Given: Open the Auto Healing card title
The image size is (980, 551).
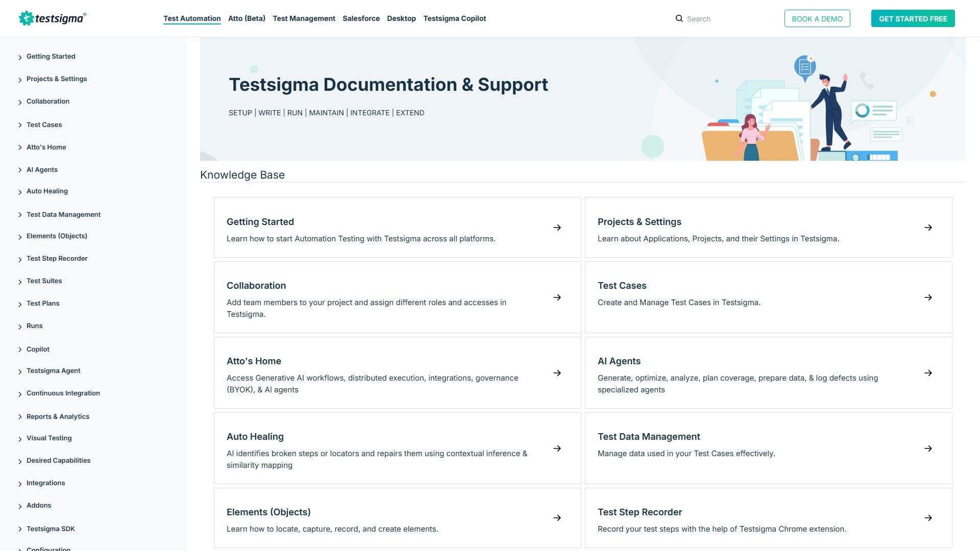Looking at the screenshot, I should (x=255, y=437).
